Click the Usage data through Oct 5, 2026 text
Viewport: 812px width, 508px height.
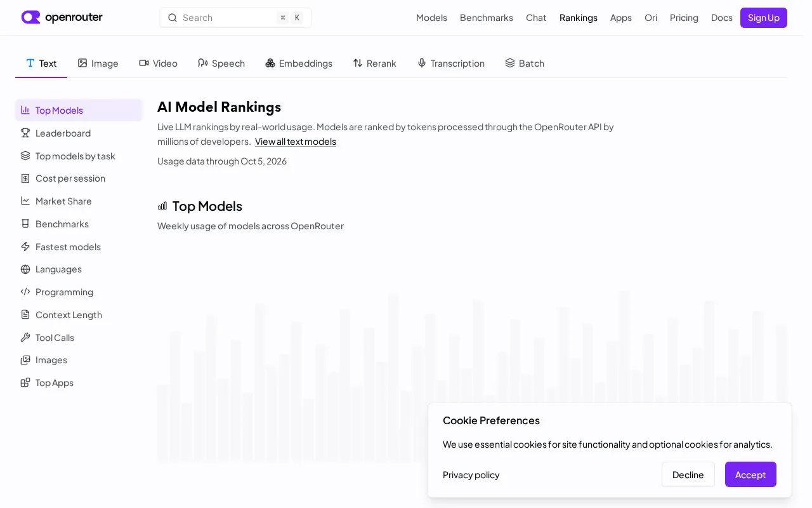[222, 161]
